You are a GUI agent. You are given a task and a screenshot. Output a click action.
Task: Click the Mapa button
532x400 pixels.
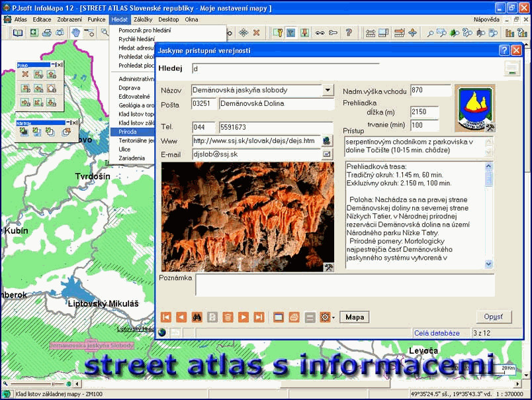point(355,317)
